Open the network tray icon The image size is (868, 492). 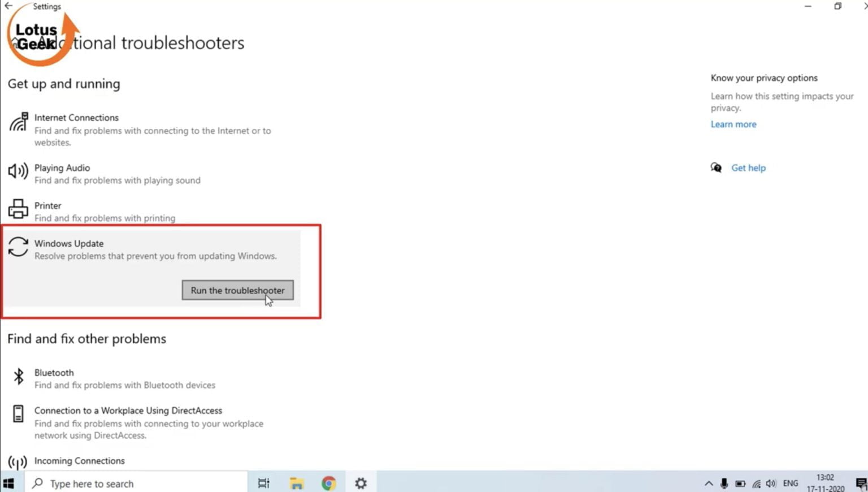pyautogui.click(x=756, y=484)
